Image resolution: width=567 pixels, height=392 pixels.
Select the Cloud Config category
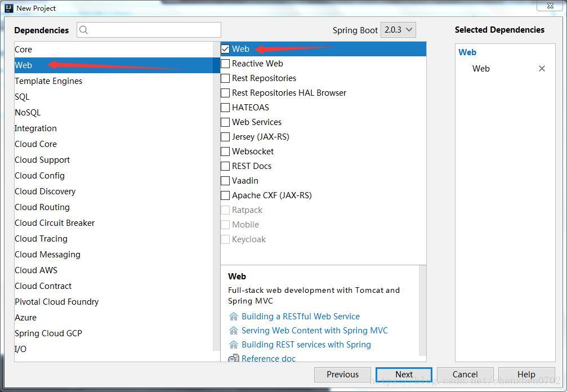click(114, 175)
